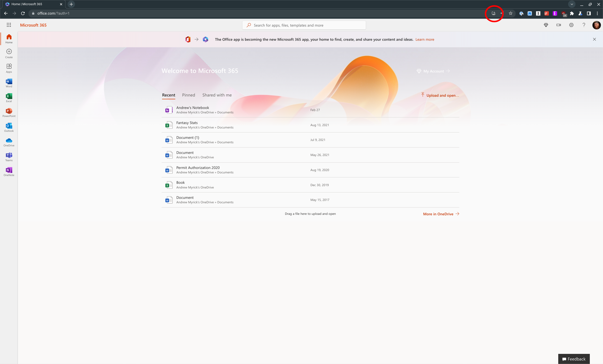603x364 pixels.
Task: Open the Apps page in the sidebar
Action: point(9,68)
